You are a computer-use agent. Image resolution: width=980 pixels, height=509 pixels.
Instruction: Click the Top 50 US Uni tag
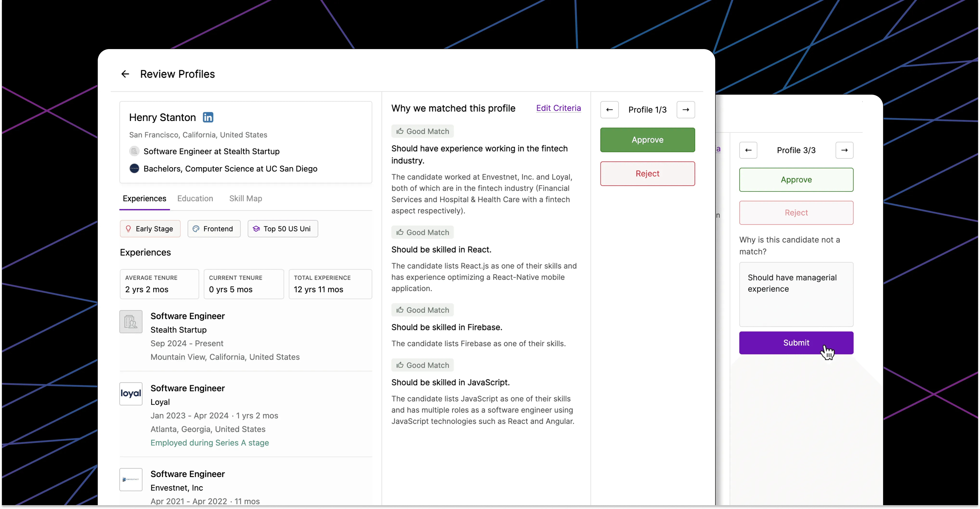(283, 229)
